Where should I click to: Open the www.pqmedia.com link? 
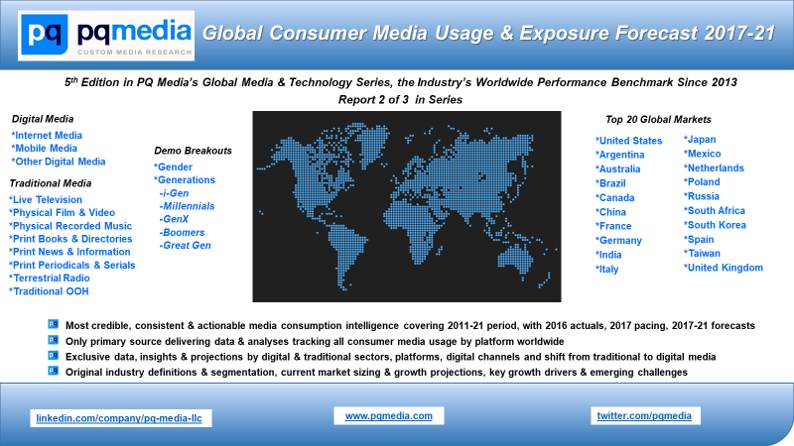(389, 416)
